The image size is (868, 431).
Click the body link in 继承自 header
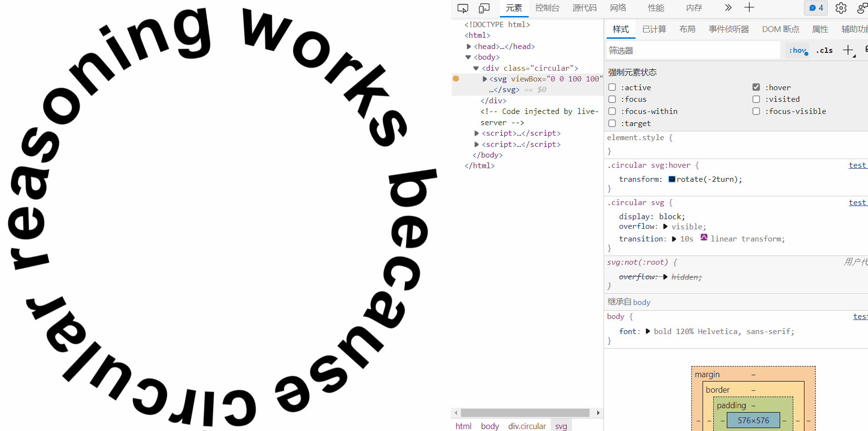[x=641, y=302]
